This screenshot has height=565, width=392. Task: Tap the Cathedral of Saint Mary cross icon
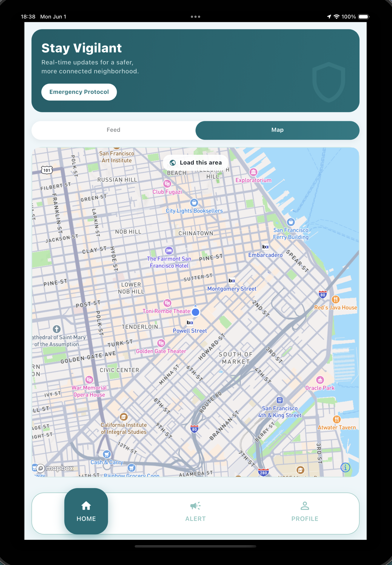[57, 329]
